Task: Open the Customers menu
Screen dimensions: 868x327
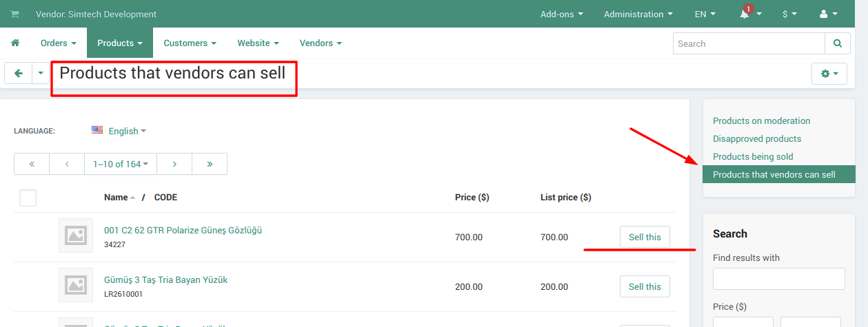Action: click(190, 43)
